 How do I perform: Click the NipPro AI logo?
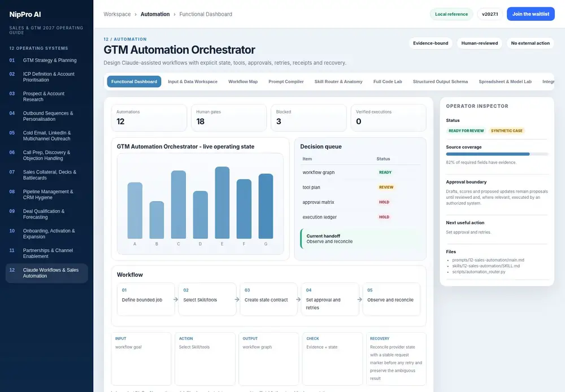[25, 15]
